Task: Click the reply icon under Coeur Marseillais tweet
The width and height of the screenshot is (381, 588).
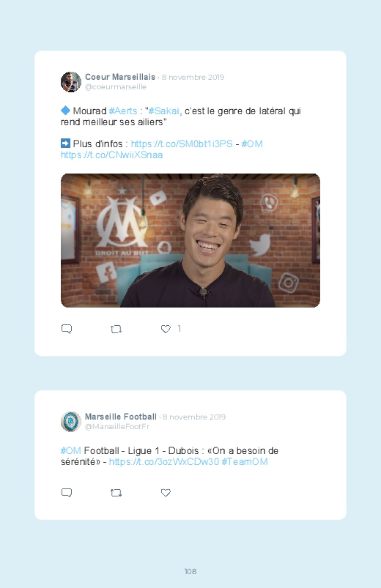Action: tap(67, 329)
